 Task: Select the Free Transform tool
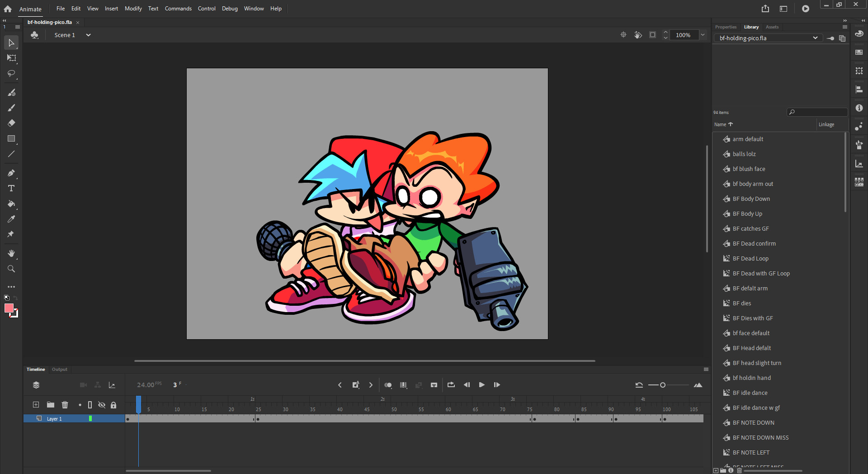coord(11,58)
